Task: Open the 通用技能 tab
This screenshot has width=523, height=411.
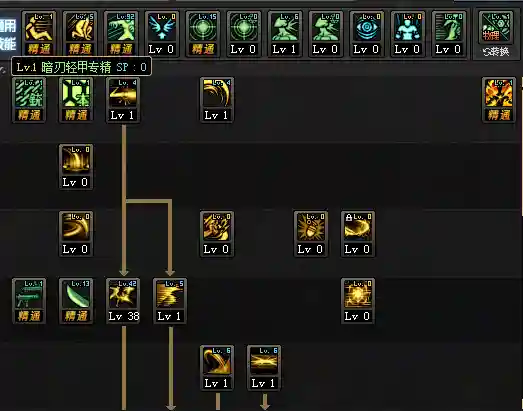Action: pyautogui.click(x=7, y=34)
